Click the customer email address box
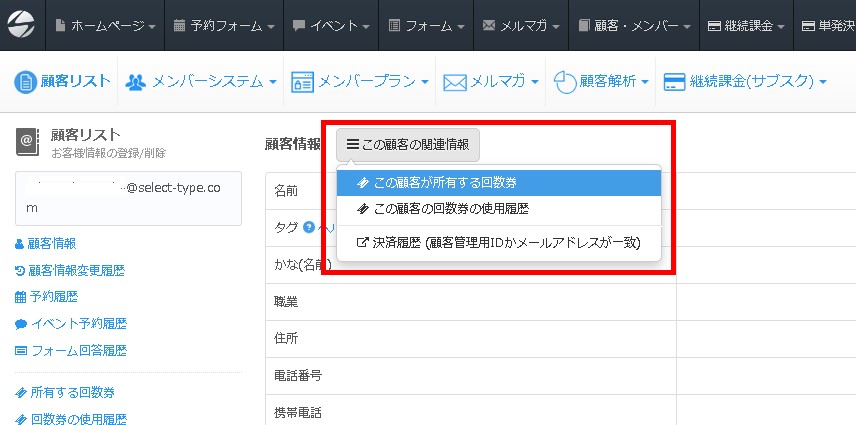Image resolution: width=856 pixels, height=425 pixels. coord(128,199)
